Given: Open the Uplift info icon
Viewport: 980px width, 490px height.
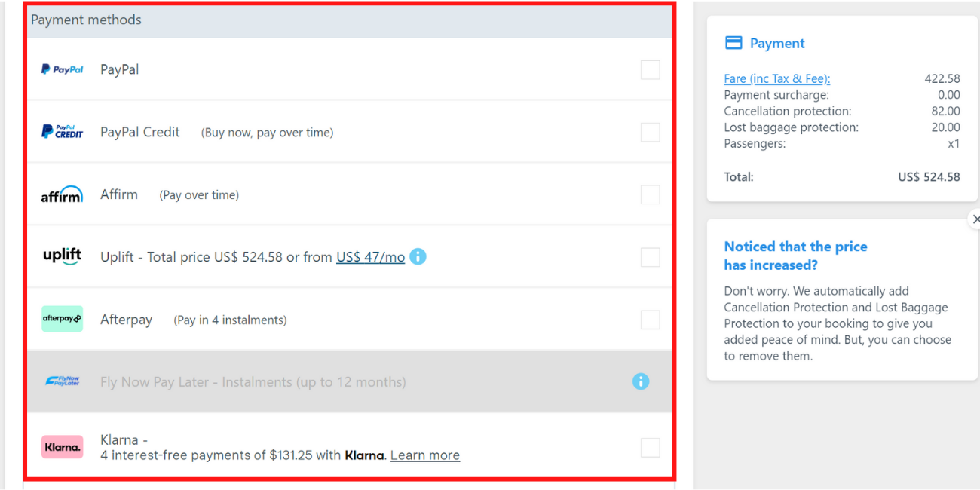Looking at the screenshot, I should (418, 256).
